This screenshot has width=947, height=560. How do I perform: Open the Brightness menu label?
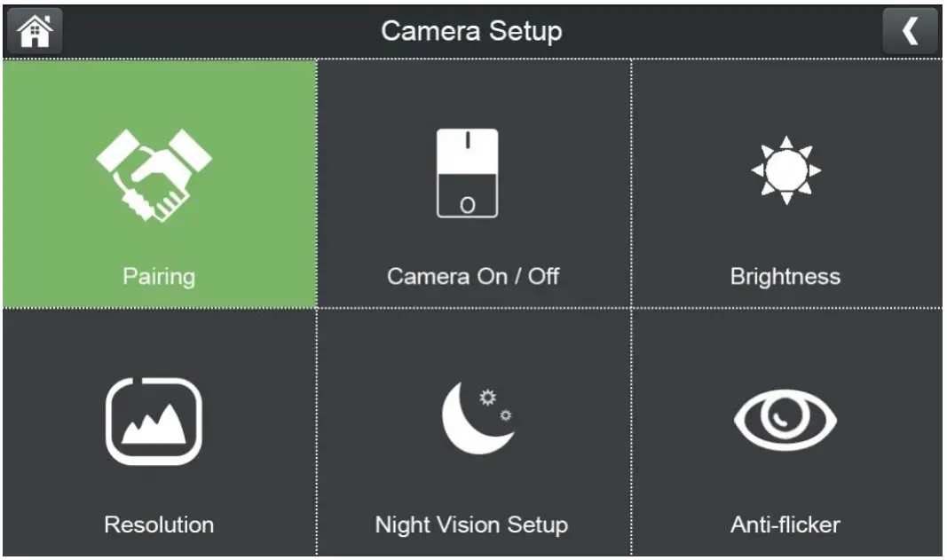[785, 276]
